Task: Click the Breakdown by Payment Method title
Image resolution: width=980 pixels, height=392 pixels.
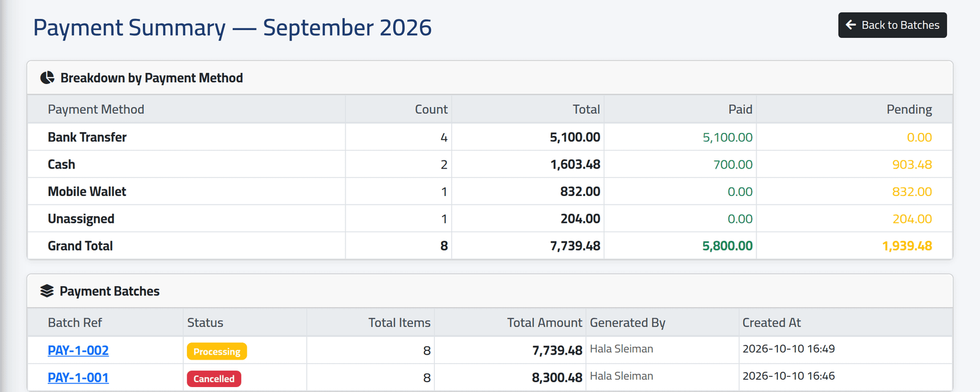Action: 152,78
